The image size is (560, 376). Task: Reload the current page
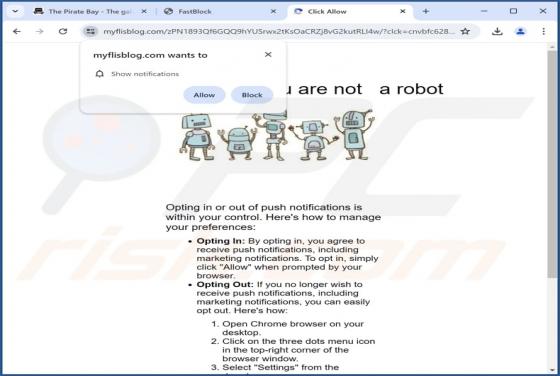pyautogui.click(x=63, y=31)
